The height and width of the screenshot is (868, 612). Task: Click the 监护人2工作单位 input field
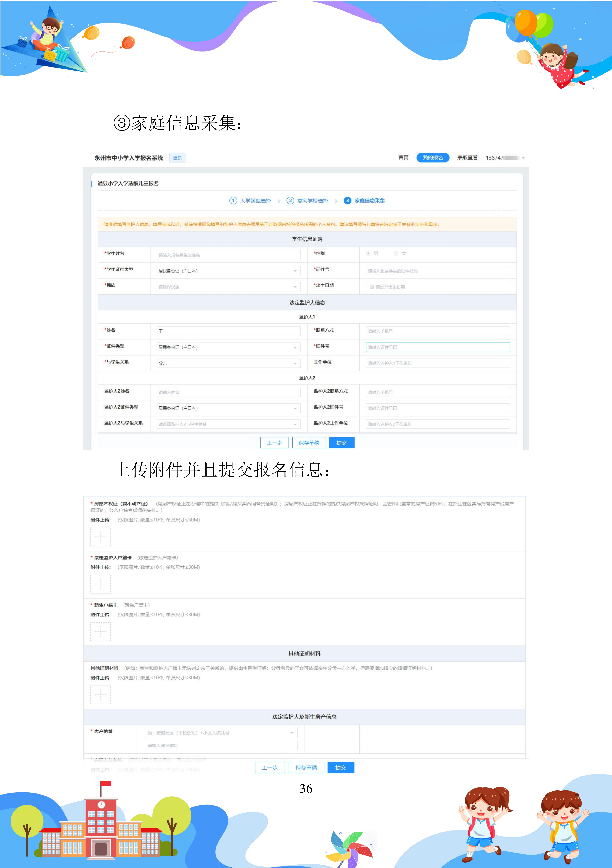point(438,424)
